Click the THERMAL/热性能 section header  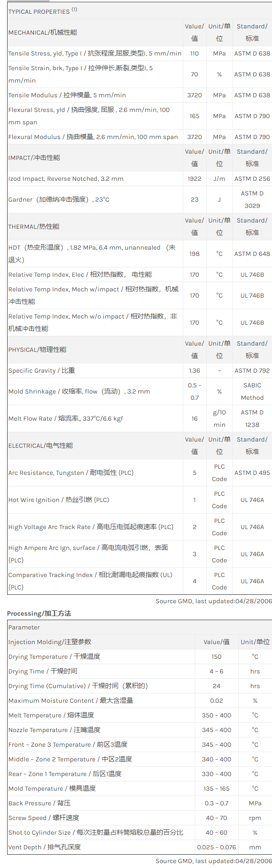34,227
